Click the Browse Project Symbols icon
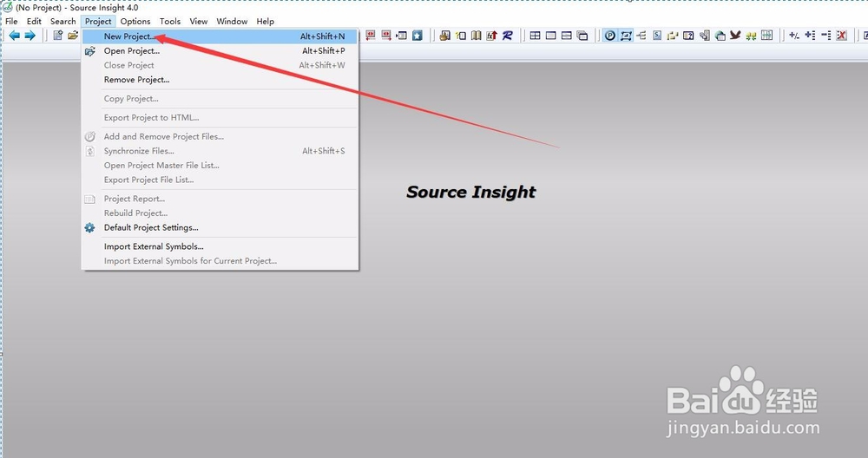This screenshot has width=868, height=458. [x=461, y=36]
